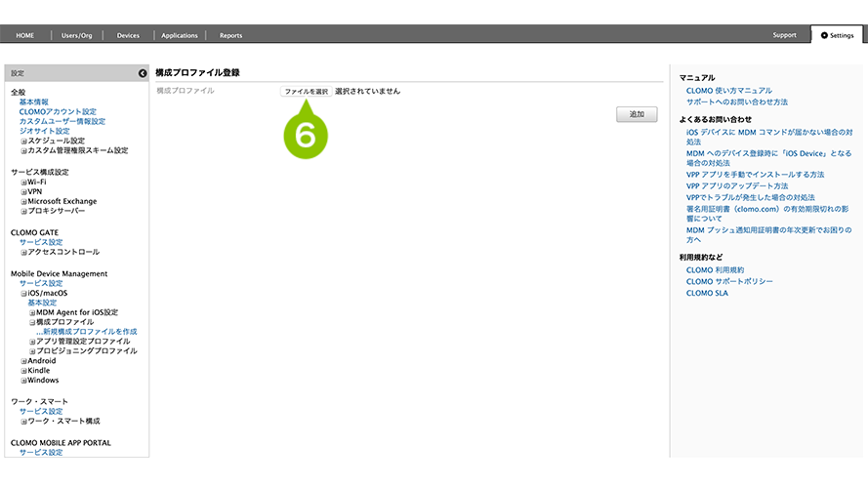
Task: Open iOS/macOS 基本設定 link
Action: 42,303
